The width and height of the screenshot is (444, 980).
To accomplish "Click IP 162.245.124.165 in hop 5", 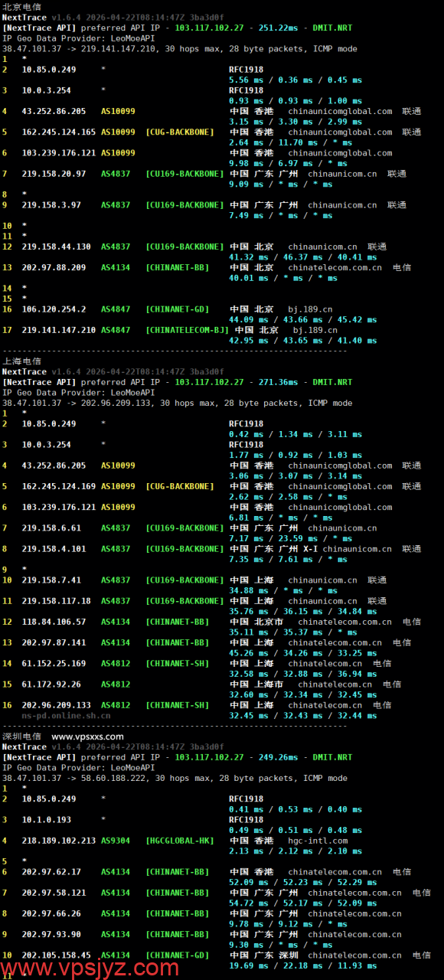I will (59, 132).
